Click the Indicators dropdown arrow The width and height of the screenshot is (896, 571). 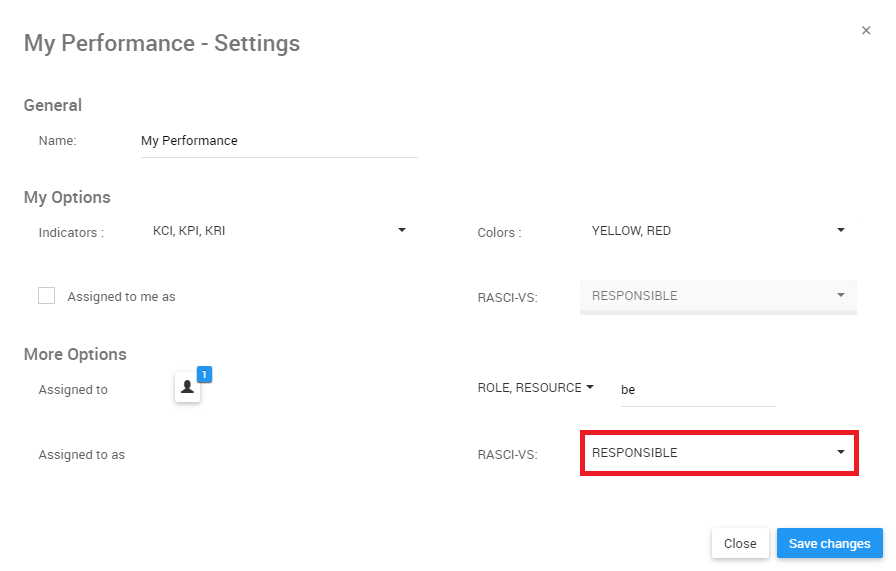pos(402,230)
